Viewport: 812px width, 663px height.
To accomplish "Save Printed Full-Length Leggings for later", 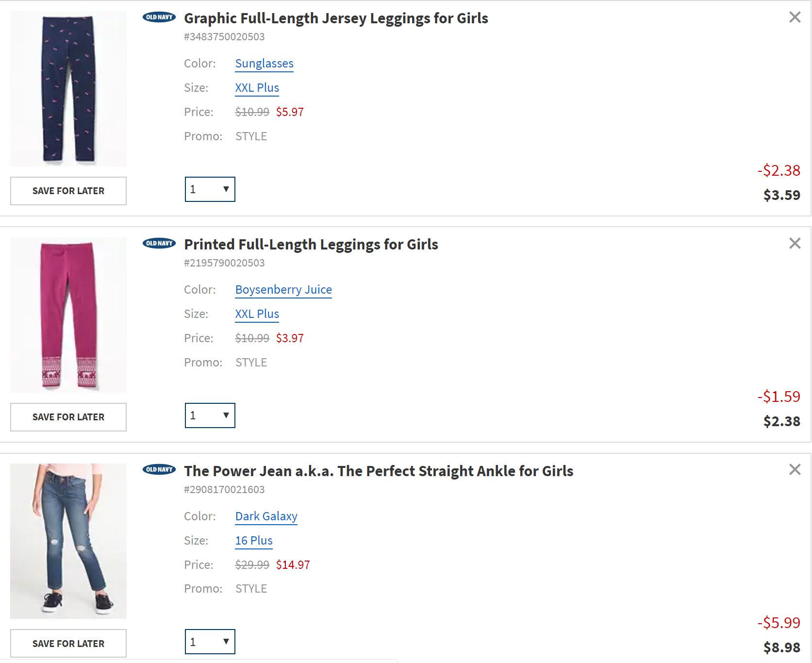I will pyautogui.click(x=68, y=417).
